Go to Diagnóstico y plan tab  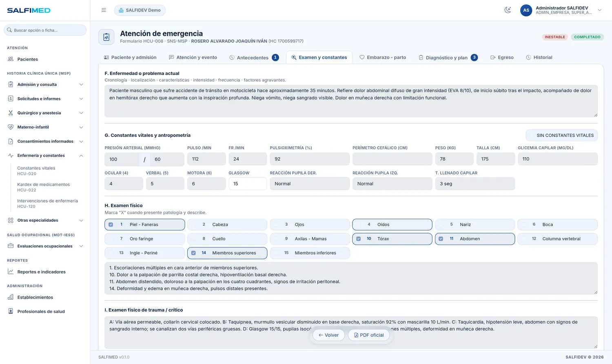pos(448,57)
